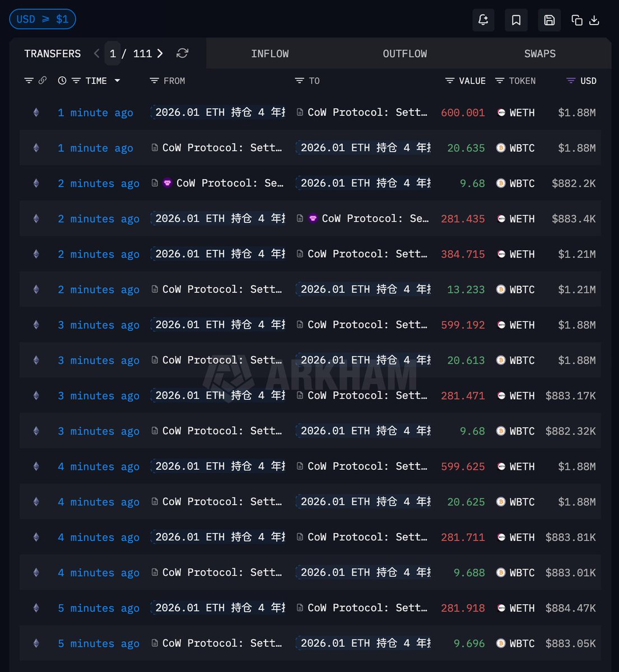Click the create alert bell icon
Screen dimensions: 619x672
(x=483, y=20)
